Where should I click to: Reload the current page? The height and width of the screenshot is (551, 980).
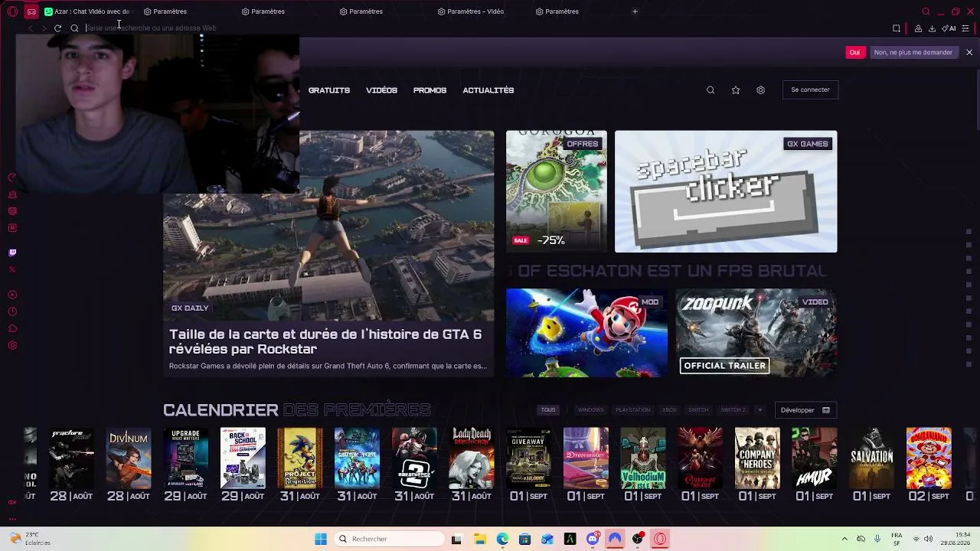(57, 28)
